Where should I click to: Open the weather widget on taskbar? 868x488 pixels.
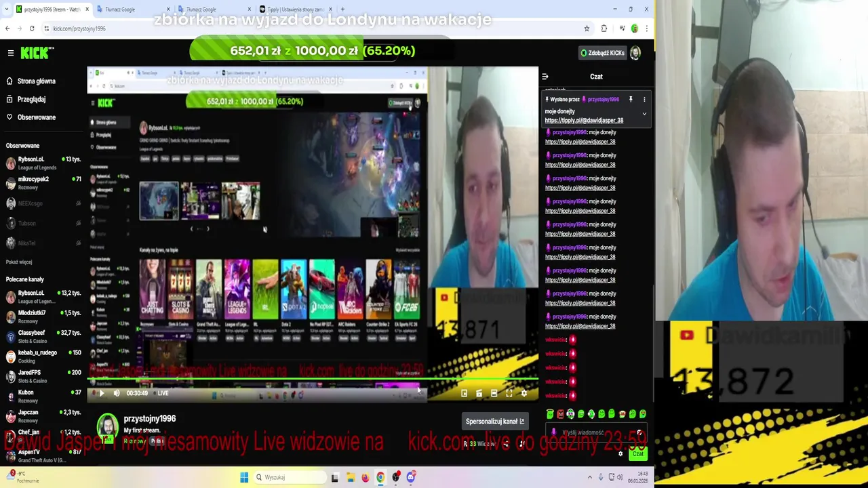pyautogui.click(x=24, y=477)
